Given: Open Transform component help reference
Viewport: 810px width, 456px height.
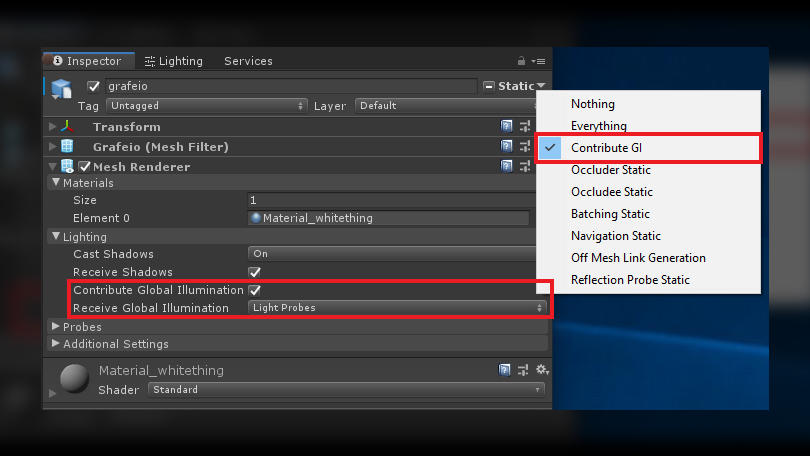Looking at the screenshot, I should pyautogui.click(x=506, y=126).
